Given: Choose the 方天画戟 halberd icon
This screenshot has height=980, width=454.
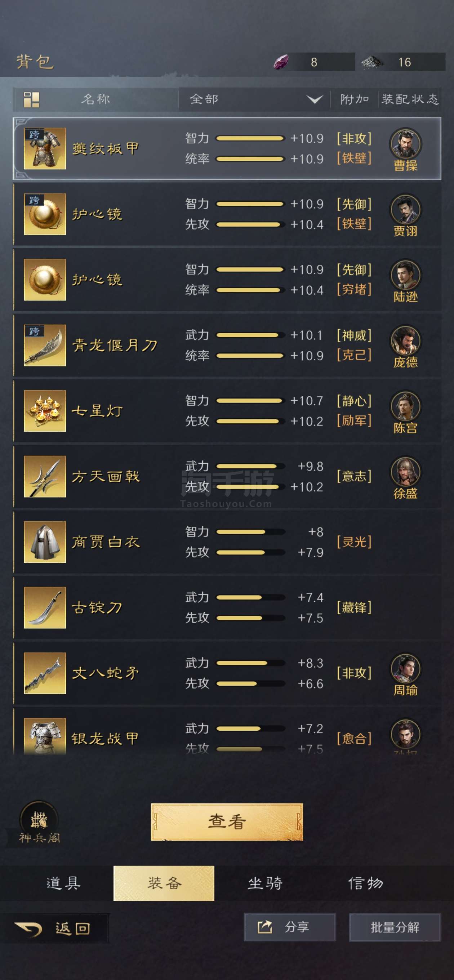Looking at the screenshot, I should (45, 476).
